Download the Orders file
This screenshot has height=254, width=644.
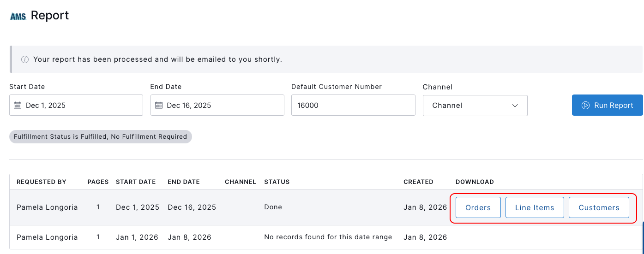pos(478,207)
